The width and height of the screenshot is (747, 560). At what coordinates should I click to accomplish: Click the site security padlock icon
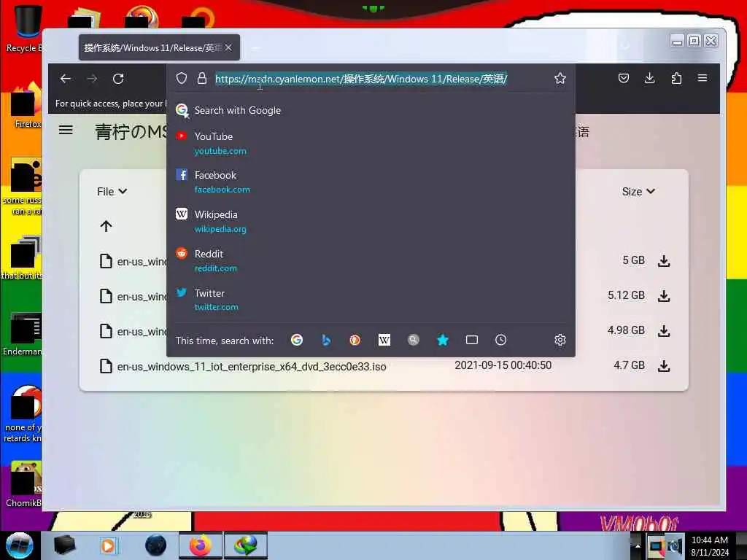(x=202, y=78)
